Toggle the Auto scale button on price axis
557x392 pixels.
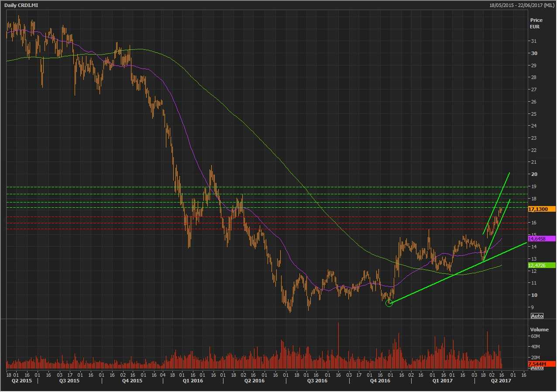pos(537,316)
